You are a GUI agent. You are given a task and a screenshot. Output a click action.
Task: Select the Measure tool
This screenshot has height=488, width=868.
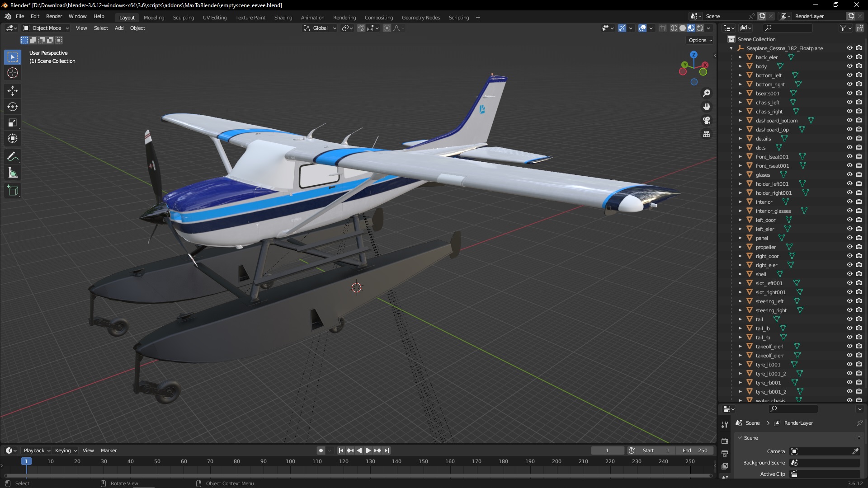13,173
